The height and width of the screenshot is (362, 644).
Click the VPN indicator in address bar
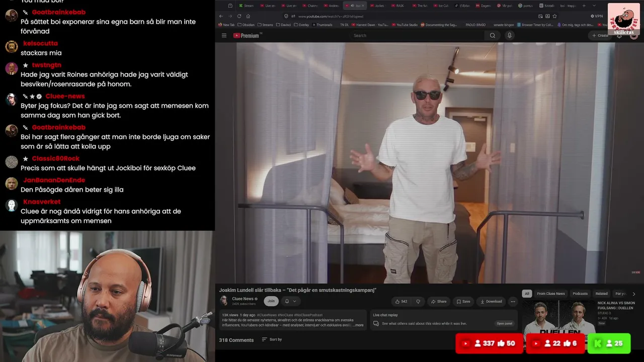point(597,16)
